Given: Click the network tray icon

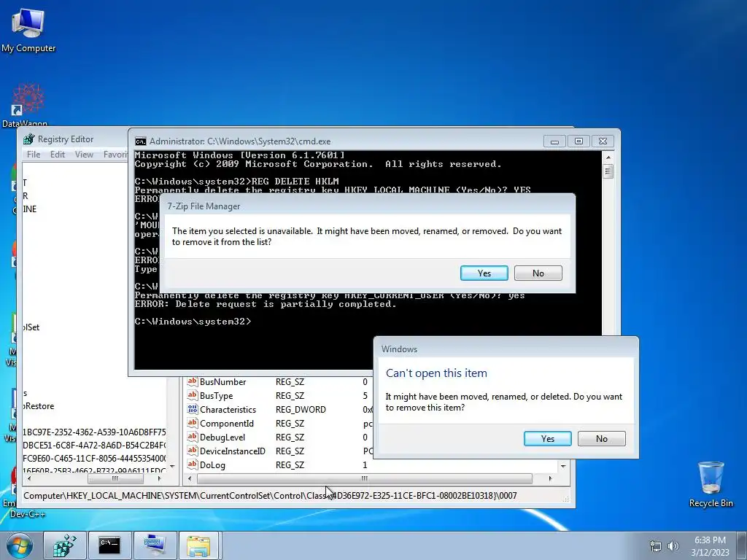Looking at the screenshot, I should [x=656, y=546].
